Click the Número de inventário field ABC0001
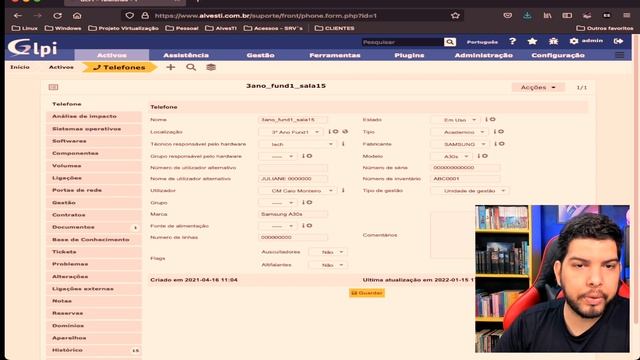The height and width of the screenshot is (360, 640). 465,179
